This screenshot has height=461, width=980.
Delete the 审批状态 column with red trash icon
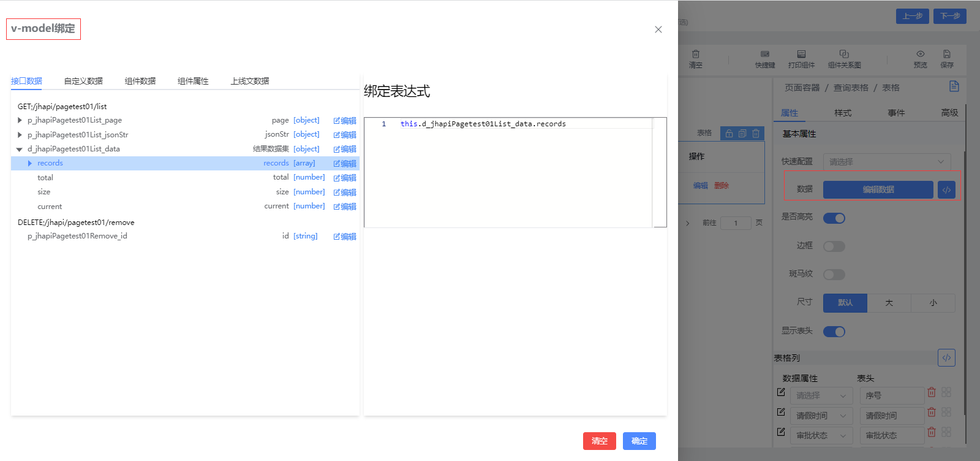(x=932, y=432)
